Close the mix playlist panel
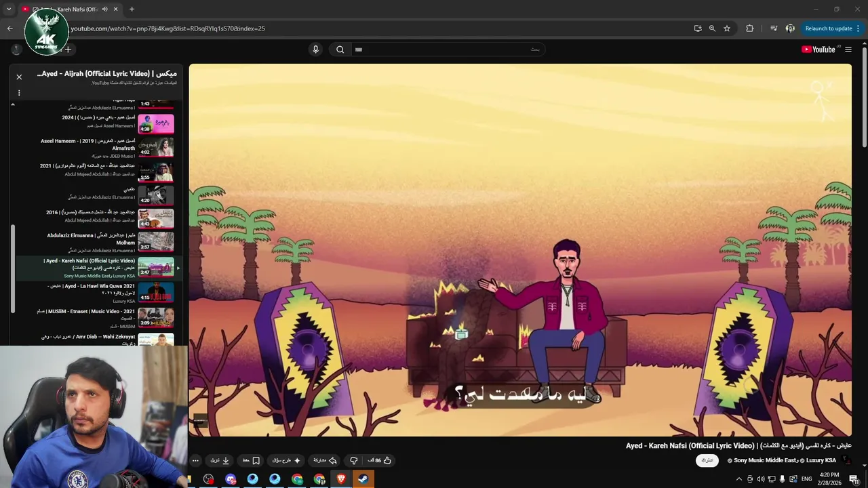 click(19, 77)
